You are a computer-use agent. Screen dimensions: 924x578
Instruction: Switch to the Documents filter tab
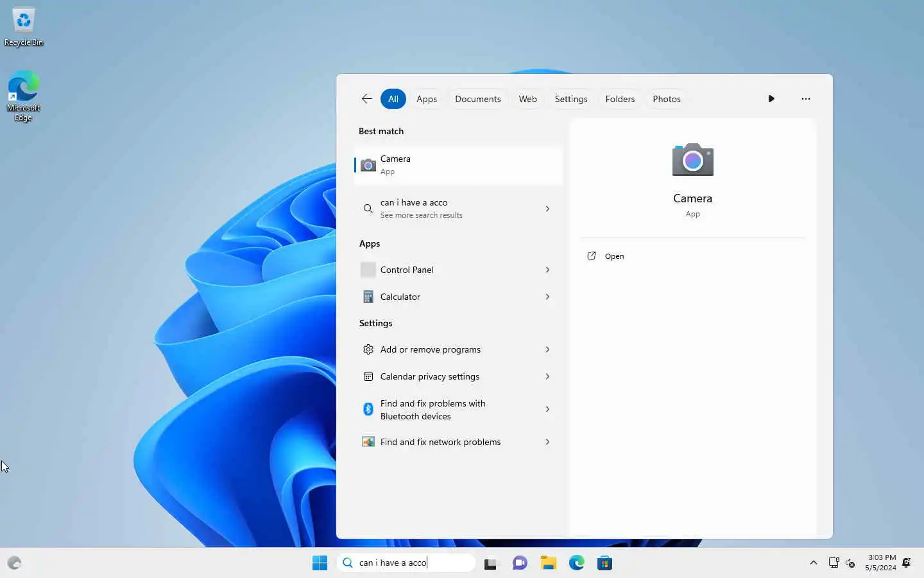[x=477, y=99]
